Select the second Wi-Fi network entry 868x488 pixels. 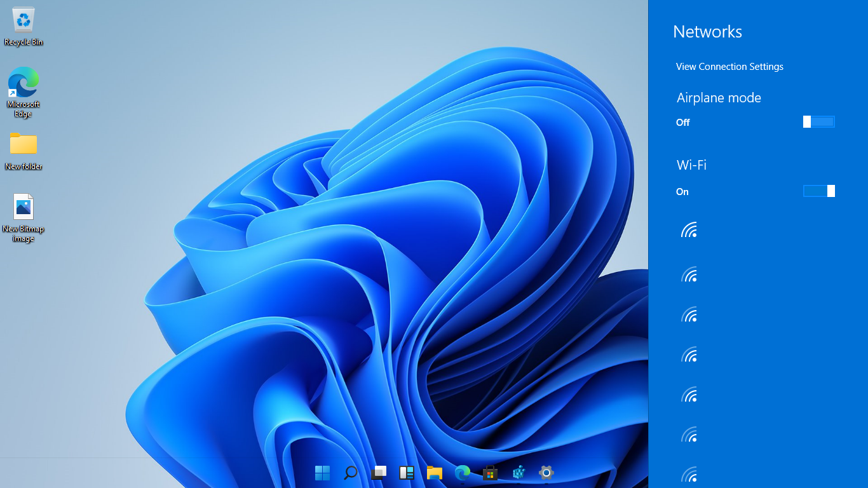click(690, 274)
